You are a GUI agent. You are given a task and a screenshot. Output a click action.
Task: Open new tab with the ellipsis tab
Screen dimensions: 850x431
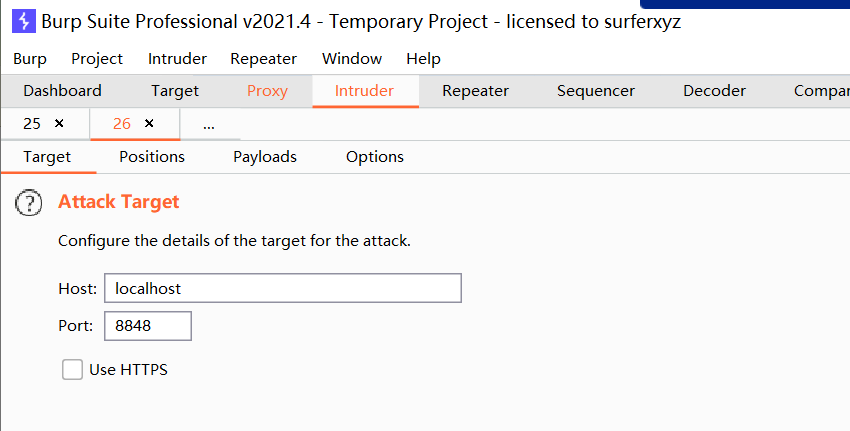click(x=208, y=125)
